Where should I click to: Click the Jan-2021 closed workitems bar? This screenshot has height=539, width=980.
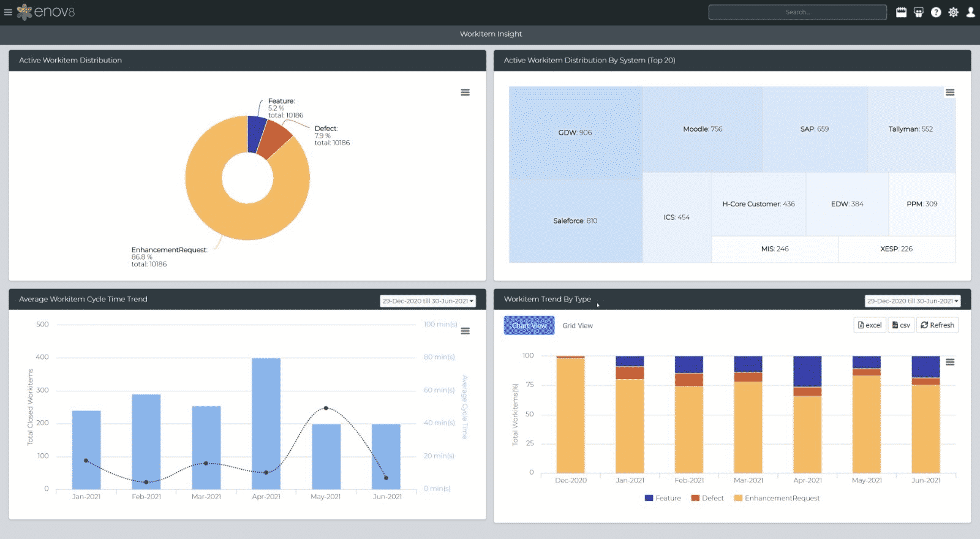(x=86, y=450)
